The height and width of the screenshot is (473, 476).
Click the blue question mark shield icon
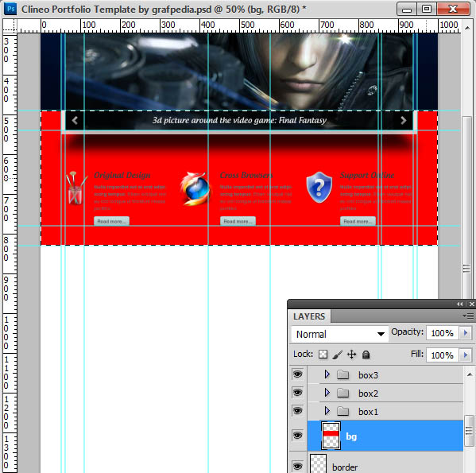pyautogui.click(x=319, y=188)
